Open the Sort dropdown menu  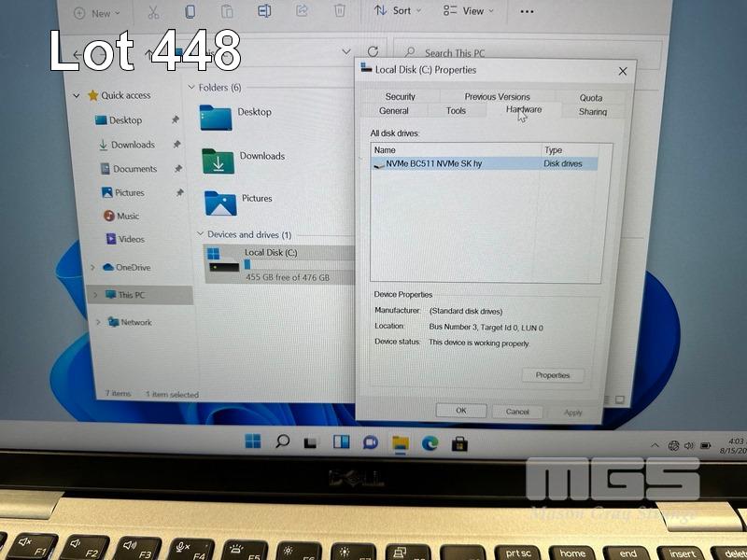coord(398,11)
